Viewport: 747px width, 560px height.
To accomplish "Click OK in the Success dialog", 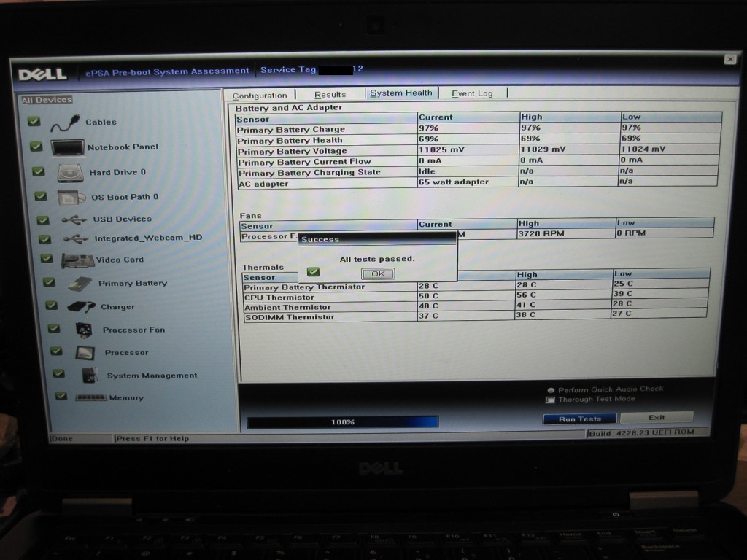I will (378, 274).
